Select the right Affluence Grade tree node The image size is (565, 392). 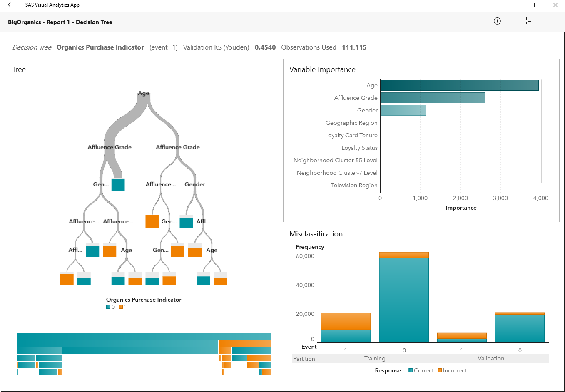(x=178, y=147)
